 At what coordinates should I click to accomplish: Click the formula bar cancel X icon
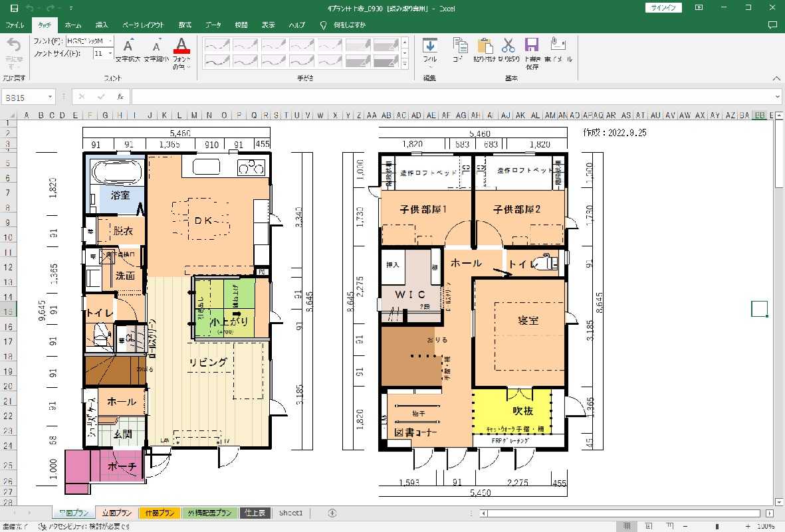(x=82, y=96)
